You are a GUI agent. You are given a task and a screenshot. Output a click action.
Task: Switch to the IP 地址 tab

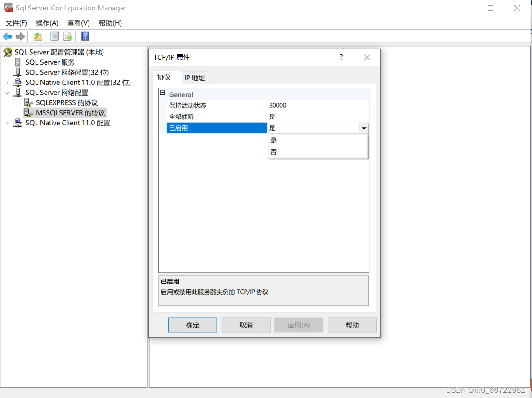pyautogui.click(x=195, y=78)
